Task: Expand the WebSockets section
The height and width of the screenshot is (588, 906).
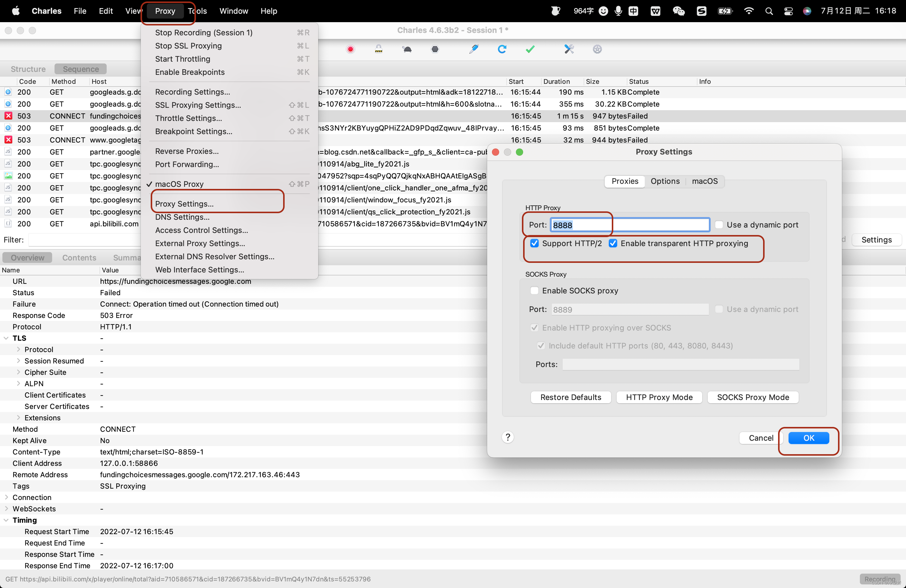Action: (x=6, y=509)
